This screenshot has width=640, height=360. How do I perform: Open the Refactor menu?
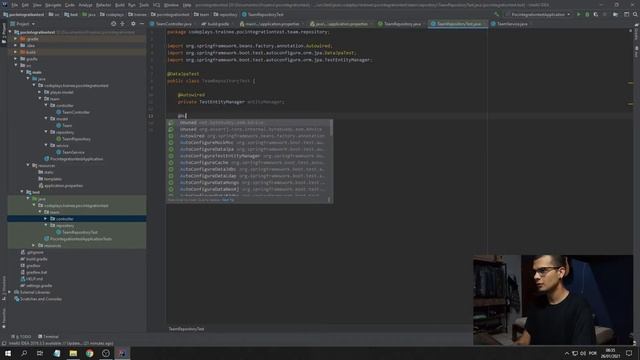click(103, 5)
